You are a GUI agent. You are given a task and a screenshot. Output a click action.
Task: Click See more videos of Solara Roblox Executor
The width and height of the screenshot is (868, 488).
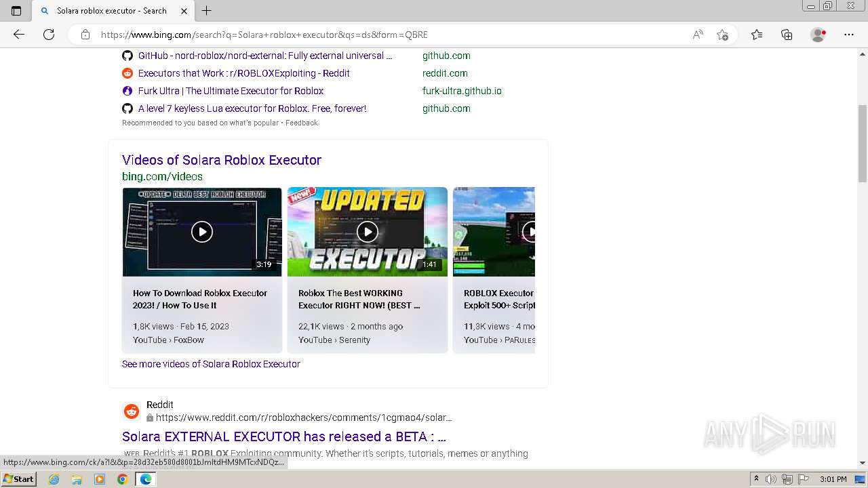coord(211,364)
